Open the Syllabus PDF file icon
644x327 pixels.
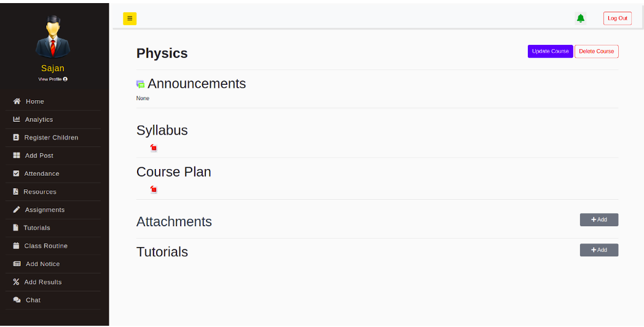point(154,148)
